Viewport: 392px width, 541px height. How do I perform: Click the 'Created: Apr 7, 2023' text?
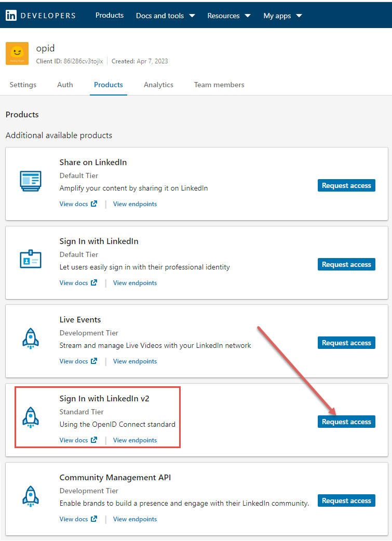coord(140,61)
